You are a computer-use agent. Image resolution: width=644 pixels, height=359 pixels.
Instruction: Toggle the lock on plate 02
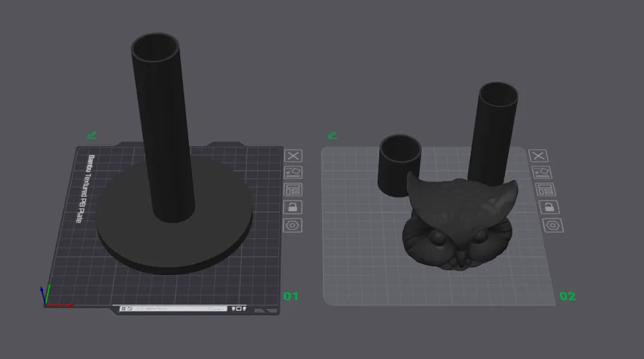click(549, 207)
